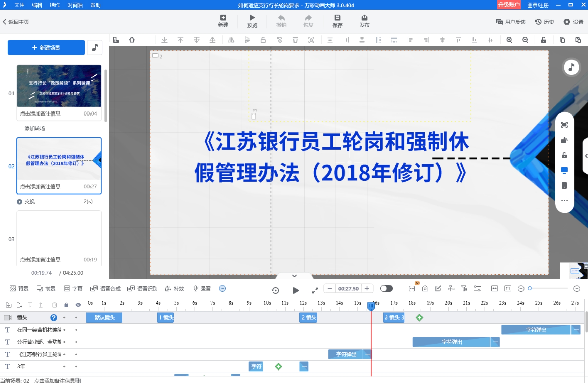Open the 时间轴 menu

coord(75,5)
